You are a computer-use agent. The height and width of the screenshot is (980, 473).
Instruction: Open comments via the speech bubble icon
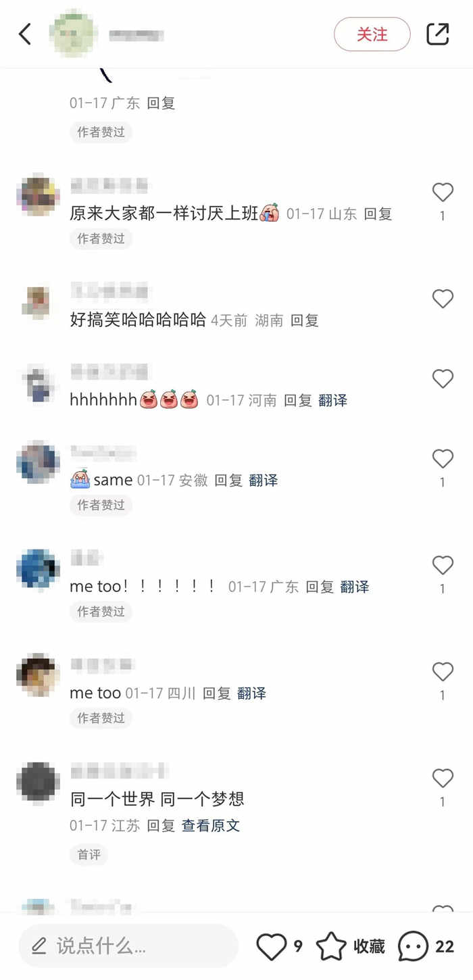(413, 946)
